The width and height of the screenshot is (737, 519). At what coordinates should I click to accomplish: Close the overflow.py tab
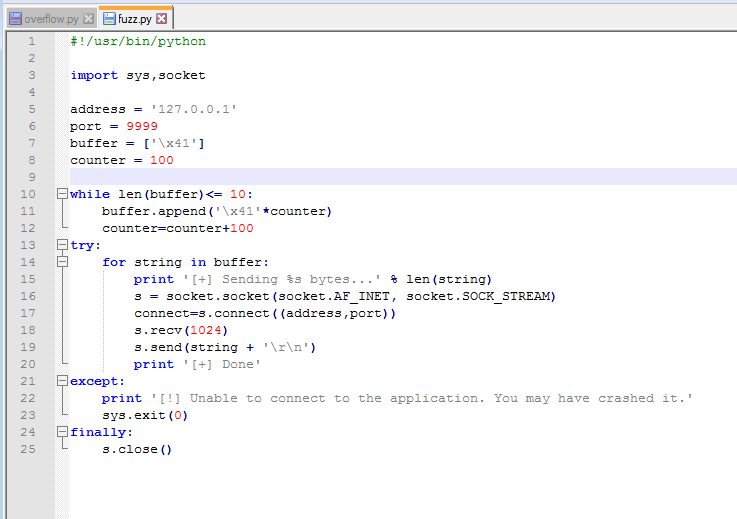click(x=89, y=18)
